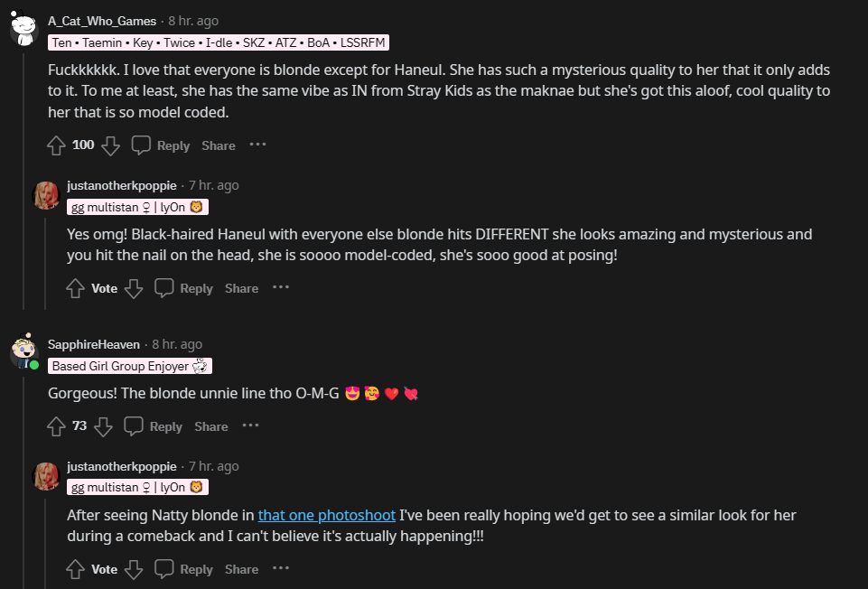Image resolution: width=868 pixels, height=589 pixels.
Task: Upvote the Natty blonde photoshoot reply
Action: coord(76,569)
